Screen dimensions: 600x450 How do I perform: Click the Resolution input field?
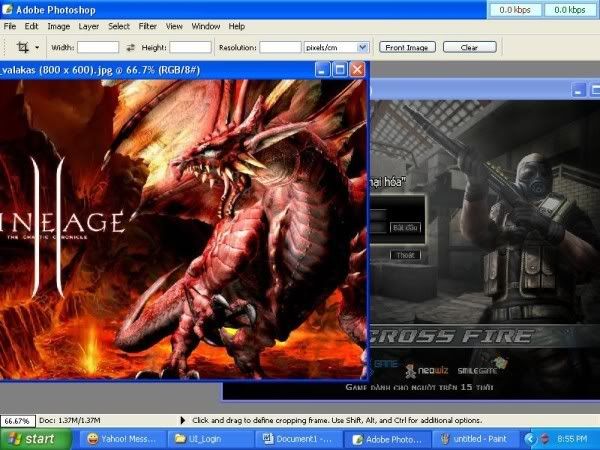tap(280, 47)
